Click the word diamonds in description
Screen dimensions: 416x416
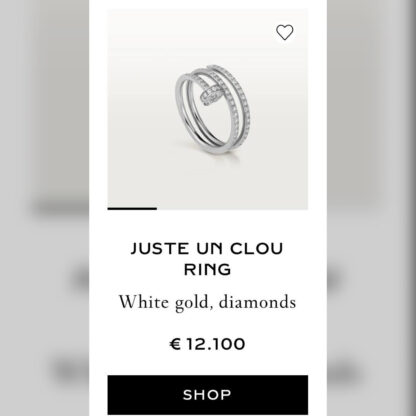(257, 302)
